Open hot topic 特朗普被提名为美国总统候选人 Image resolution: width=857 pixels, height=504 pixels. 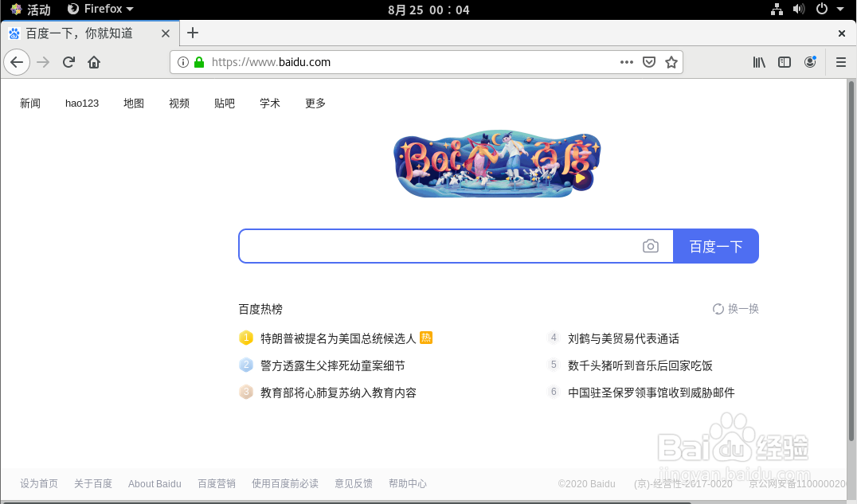click(x=338, y=338)
